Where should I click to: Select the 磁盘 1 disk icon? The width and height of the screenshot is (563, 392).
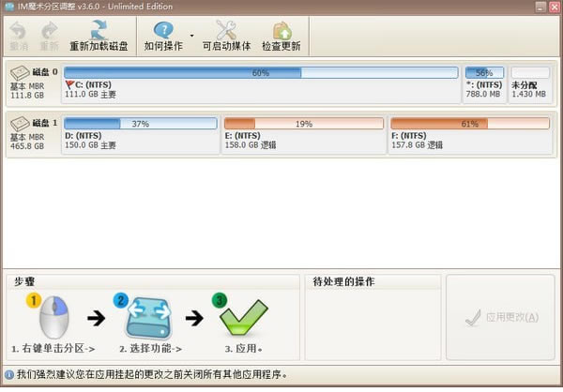tap(20, 124)
